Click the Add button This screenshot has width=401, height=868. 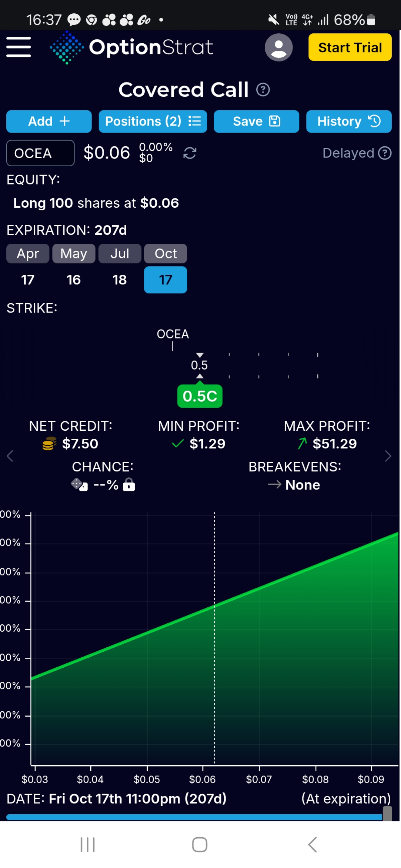tap(49, 121)
